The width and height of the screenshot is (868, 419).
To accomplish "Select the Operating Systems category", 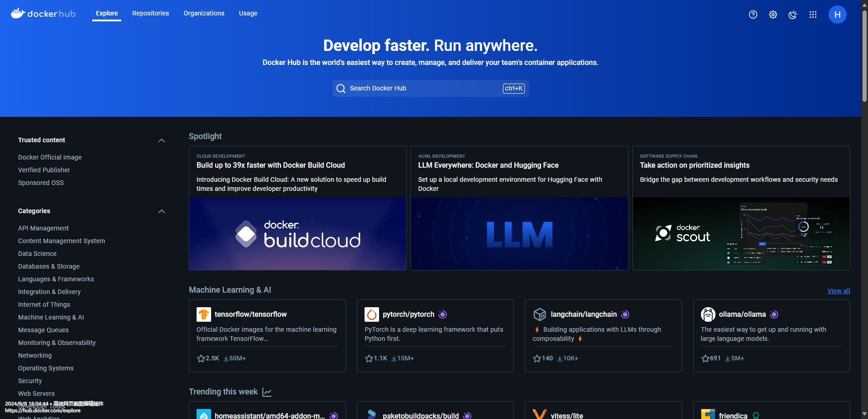I will click(46, 368).
